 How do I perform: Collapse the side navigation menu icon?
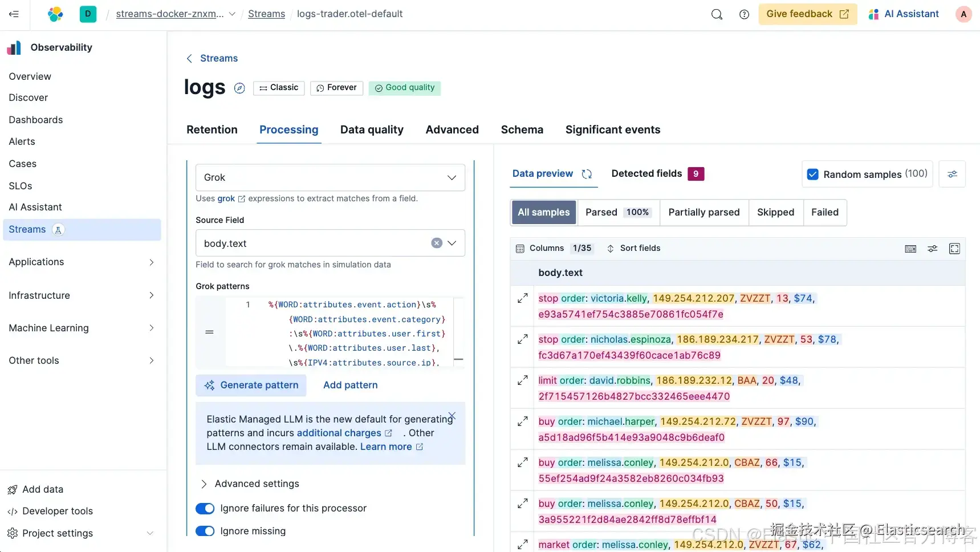tap(14, 14)
